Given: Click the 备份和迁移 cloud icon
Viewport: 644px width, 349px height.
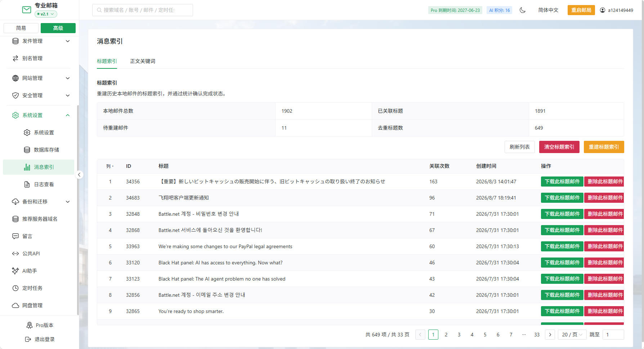Looking at the screenshot, I should (x=15, y=202).
